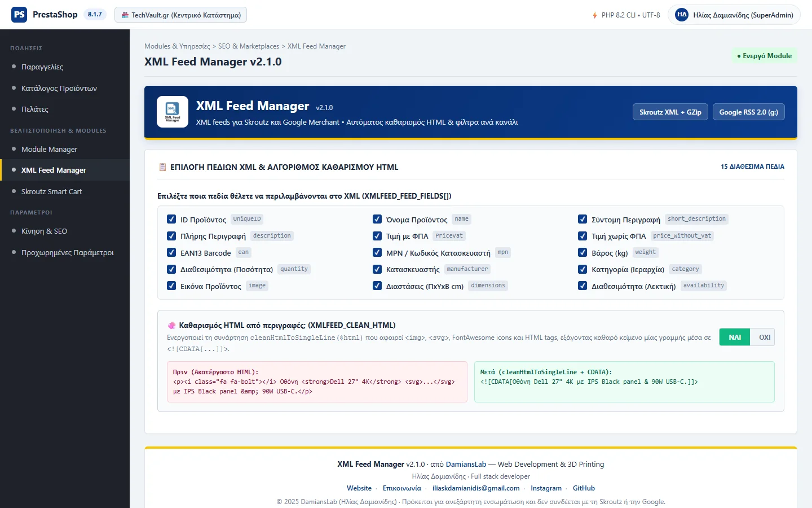Open Κίνηση & SEO sidebar item

pos(65,231)
